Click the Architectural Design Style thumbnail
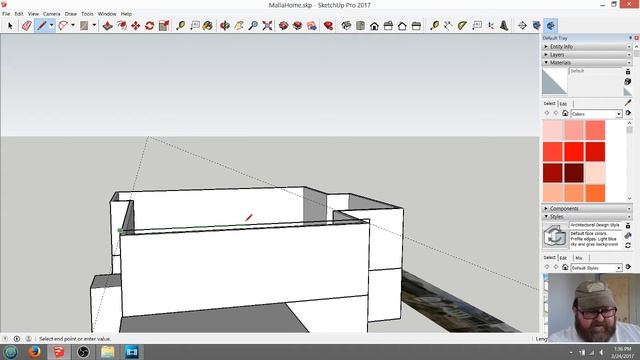Viewport: 640px width, 360px height. [x=555, y=236]
